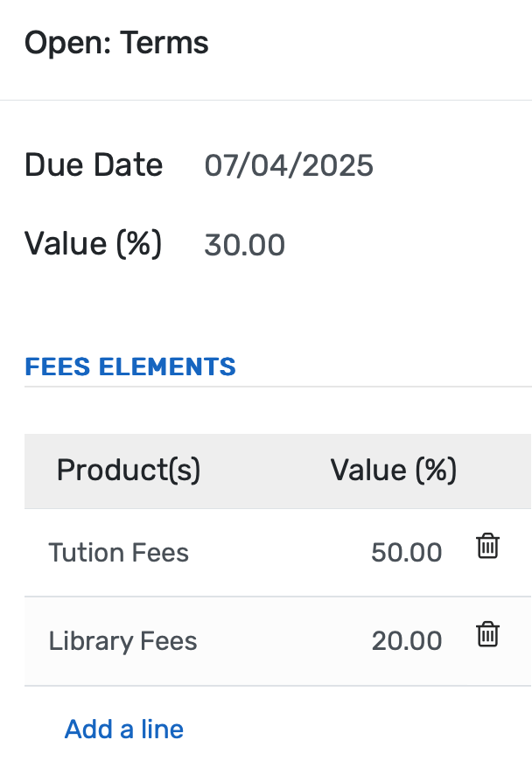Edit the term Value (%) field 30.00

[x=245, y=245]
